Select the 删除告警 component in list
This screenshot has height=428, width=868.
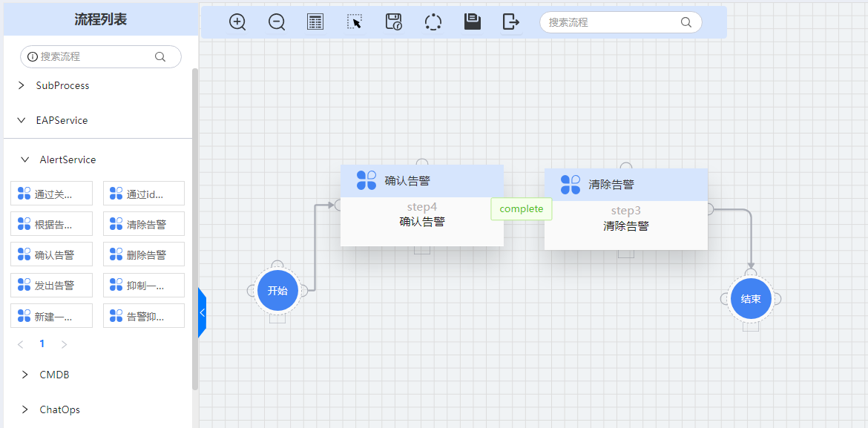click(144, 254)
